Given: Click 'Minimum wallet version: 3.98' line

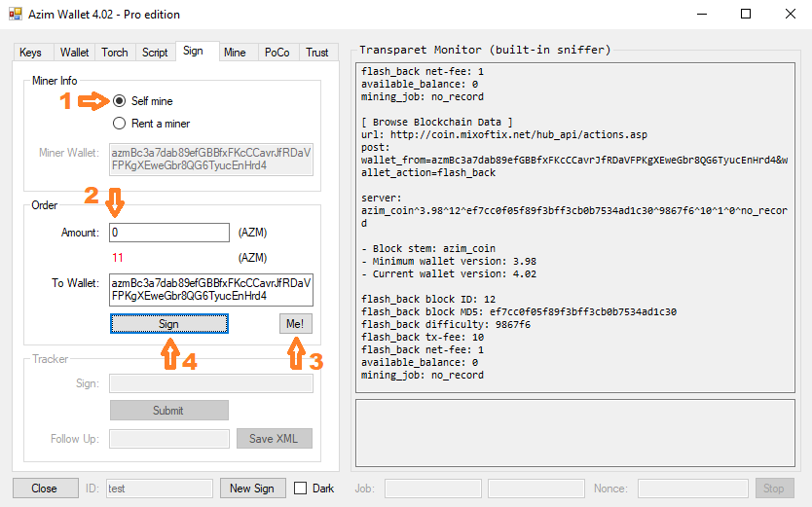Looking at the screenshot, I should click(449, 261).
